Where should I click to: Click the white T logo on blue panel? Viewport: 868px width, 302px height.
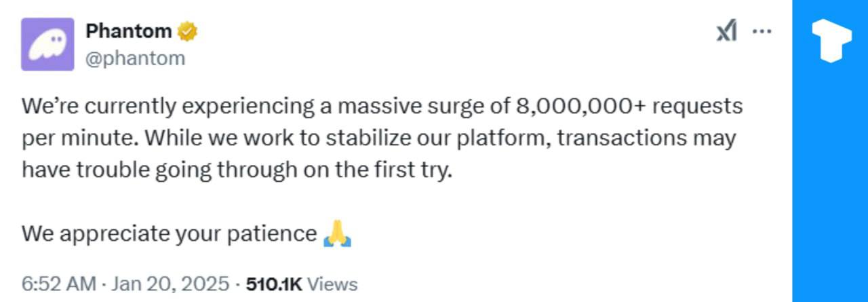coord(831,40)
